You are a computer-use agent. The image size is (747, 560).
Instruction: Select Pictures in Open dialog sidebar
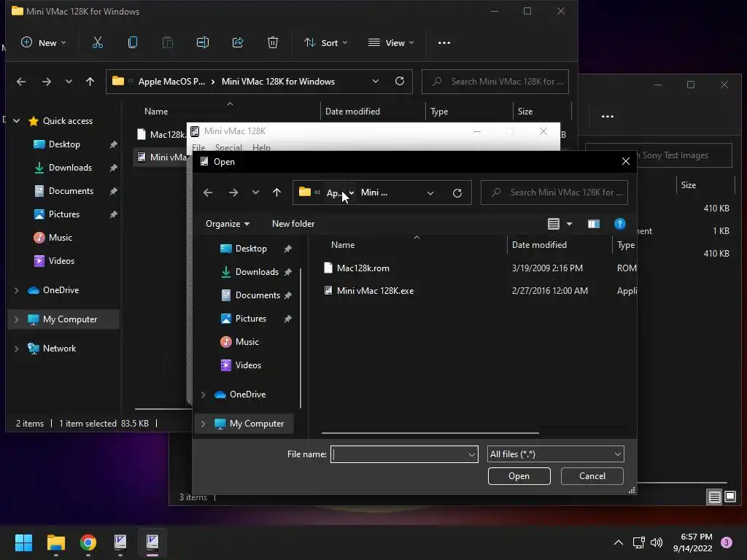coord(251,319)
